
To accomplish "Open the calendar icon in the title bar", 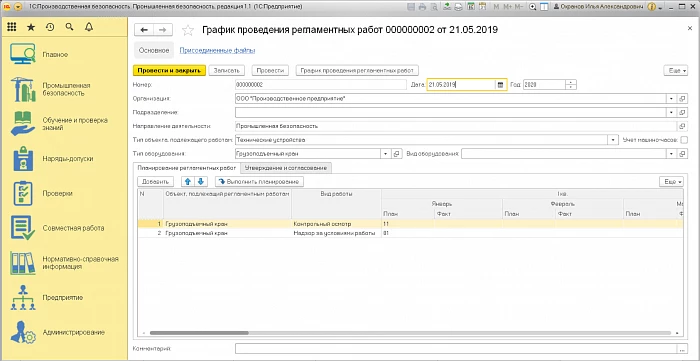I will point(482,7).
